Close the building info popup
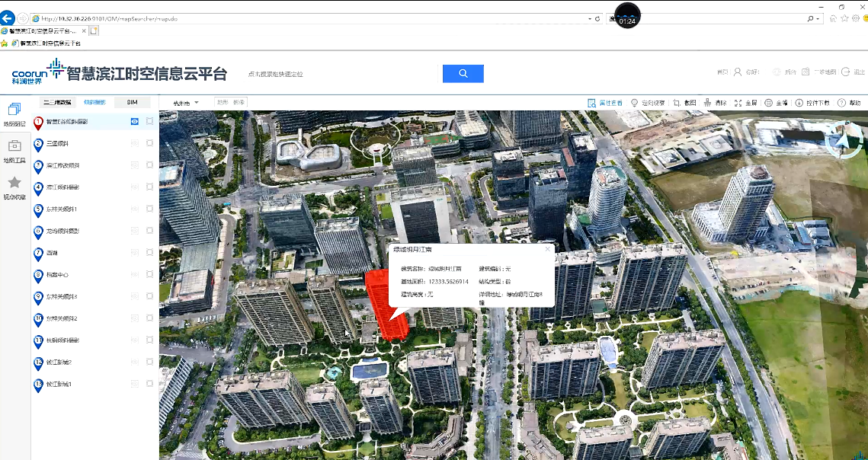 click(547, 249)
